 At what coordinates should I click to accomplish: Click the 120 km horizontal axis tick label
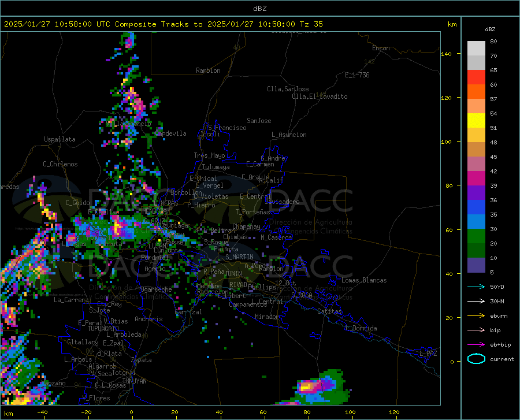point(394,412)
